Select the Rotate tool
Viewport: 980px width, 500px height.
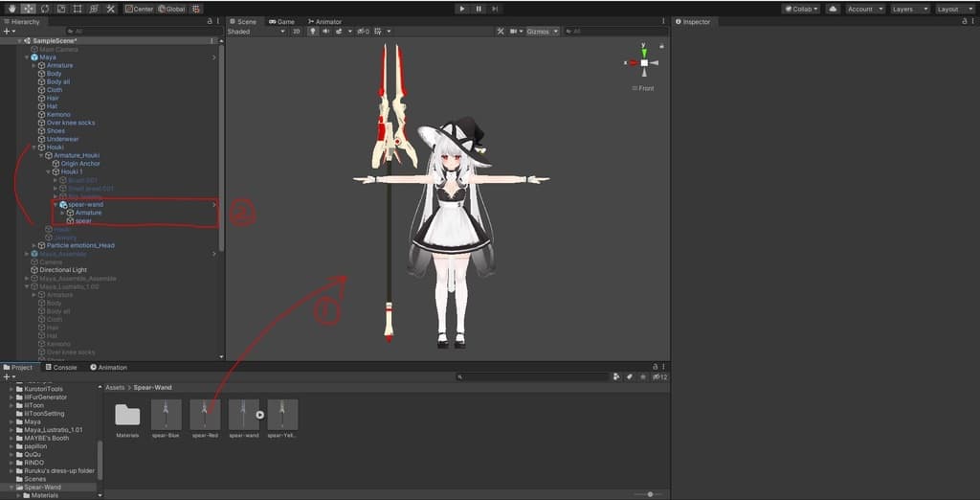coord(45,9)
